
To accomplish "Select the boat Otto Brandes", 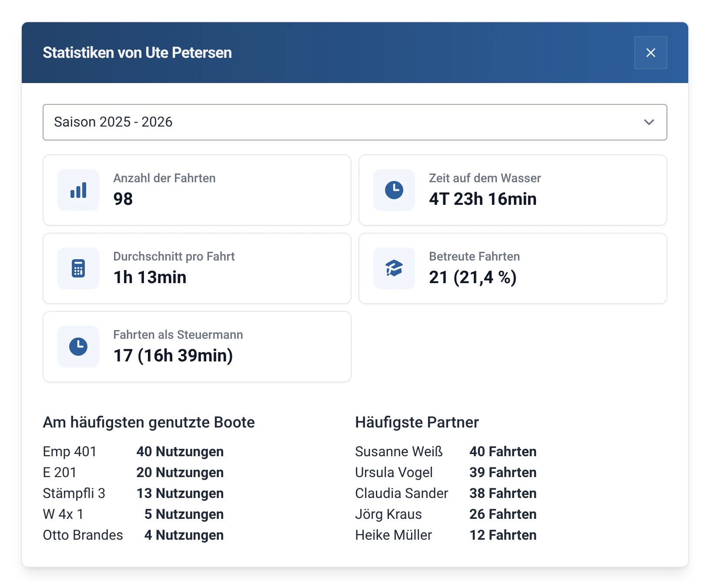I will coord(83,535).
